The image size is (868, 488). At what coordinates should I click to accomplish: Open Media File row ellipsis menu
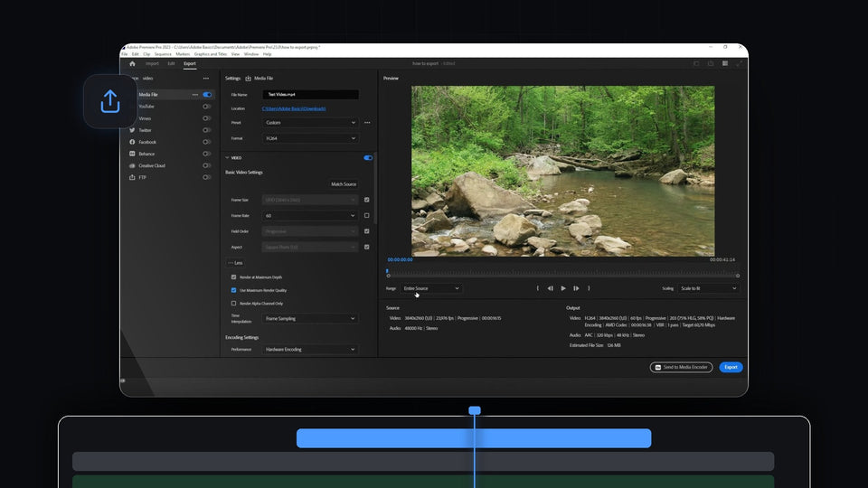195,95
